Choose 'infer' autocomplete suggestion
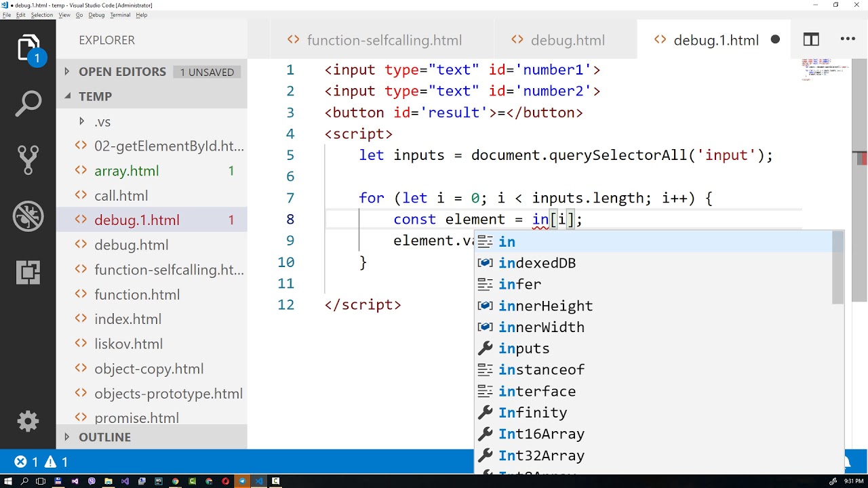868x488 pixels. 654,284
